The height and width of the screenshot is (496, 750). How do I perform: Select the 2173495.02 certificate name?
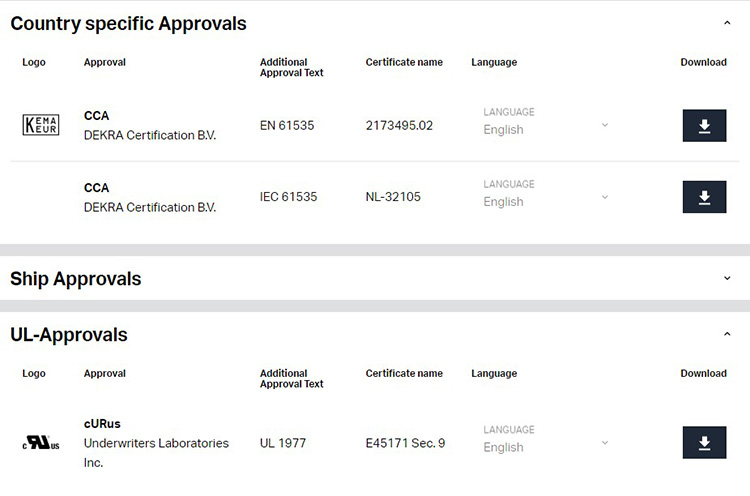[x=399, y=126]
